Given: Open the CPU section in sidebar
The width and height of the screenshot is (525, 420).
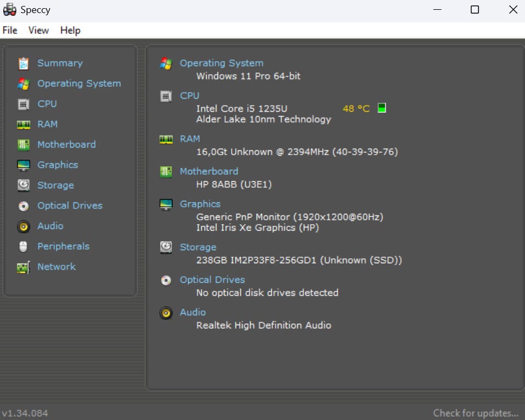Looking at the screenshot, I should click(47, 104).
